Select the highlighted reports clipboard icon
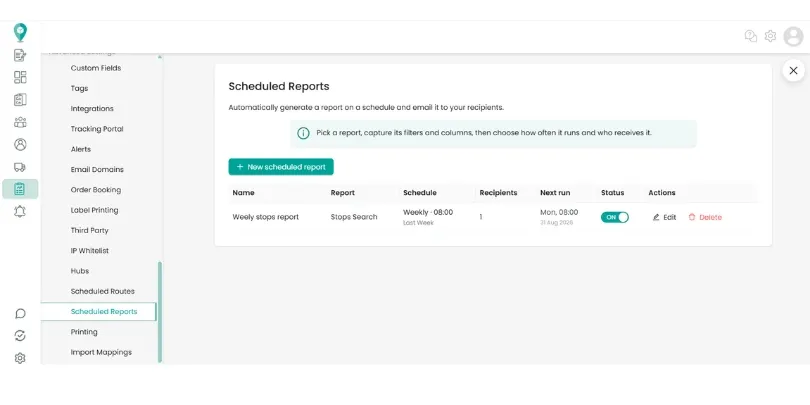 20,189
